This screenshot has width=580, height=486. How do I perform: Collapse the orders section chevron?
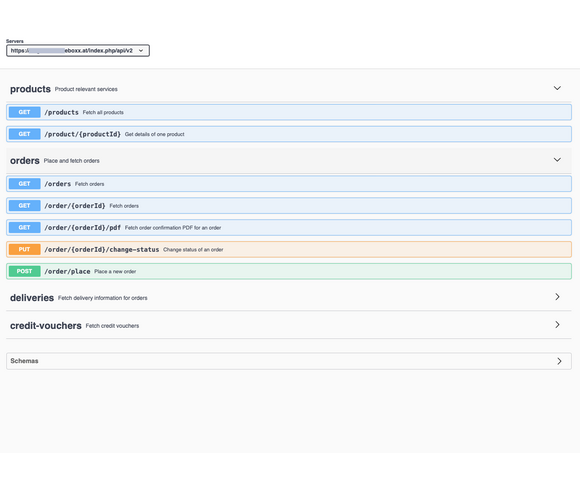click(x=557, y=160)
